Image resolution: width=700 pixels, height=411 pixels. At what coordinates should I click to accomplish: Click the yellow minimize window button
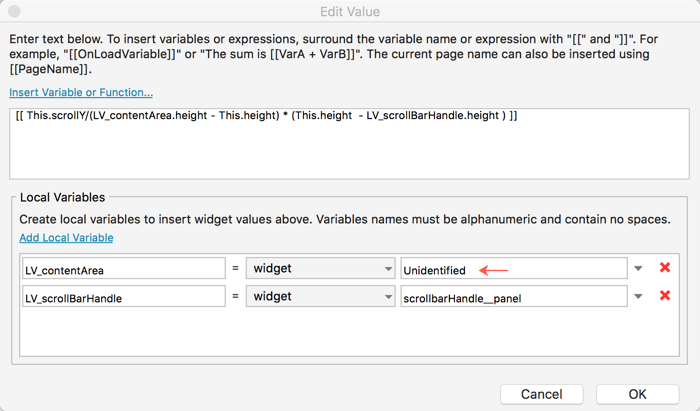pos(34,11)
